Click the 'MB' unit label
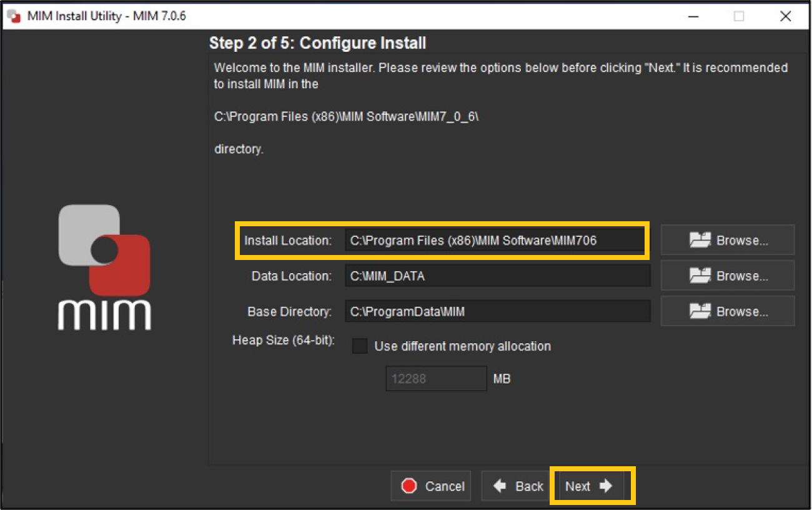812x510 pixels. (502, 379)
